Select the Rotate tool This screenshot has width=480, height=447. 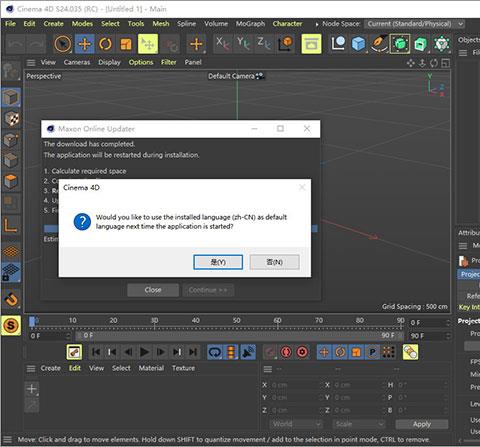(x=105, y=44)
